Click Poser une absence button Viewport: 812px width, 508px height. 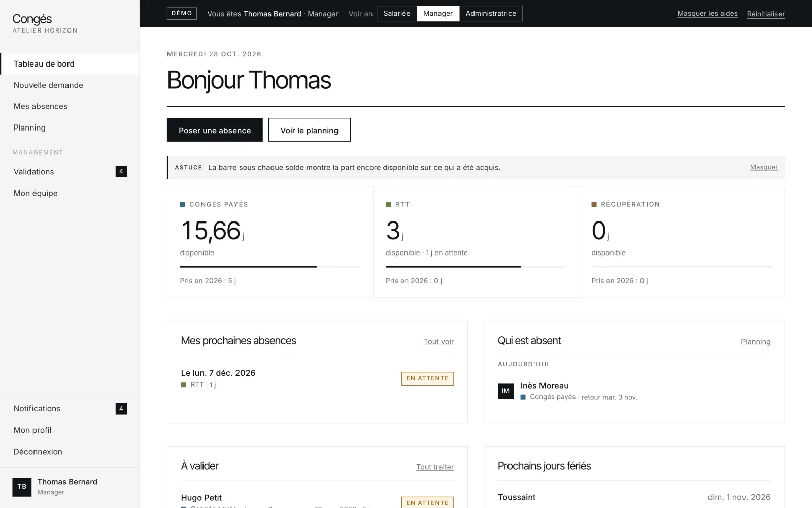pos(215,130)
